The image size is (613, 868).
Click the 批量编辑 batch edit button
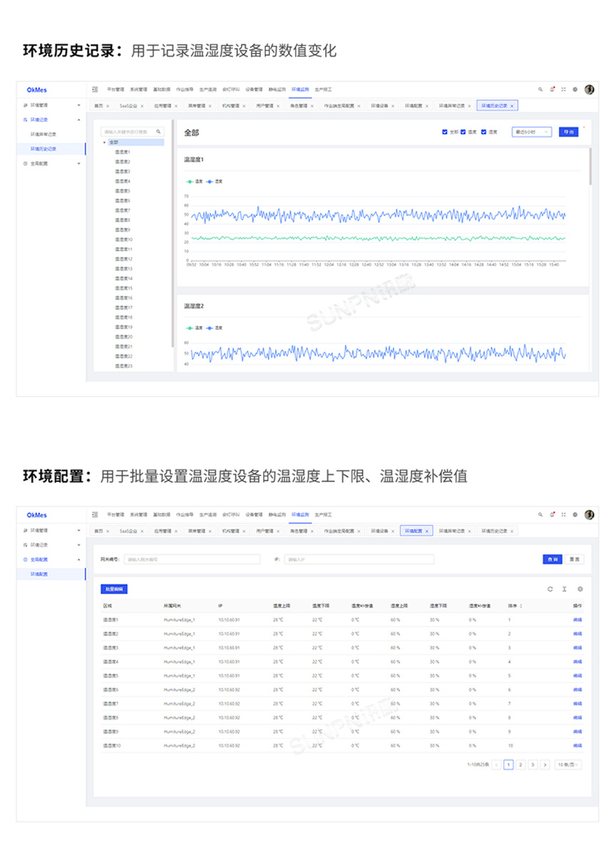(x=114, y=589)
